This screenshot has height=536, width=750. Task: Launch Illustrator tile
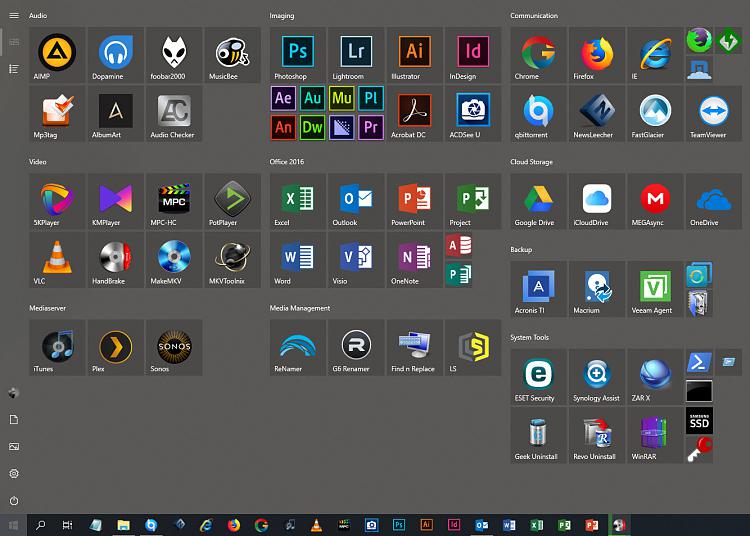point(415,55)
